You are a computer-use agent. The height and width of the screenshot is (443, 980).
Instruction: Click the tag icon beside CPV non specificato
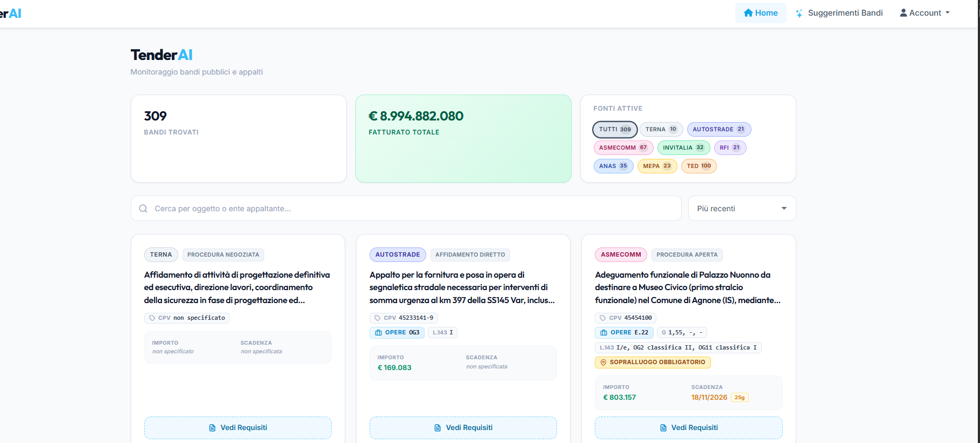[x=152, y=318]
